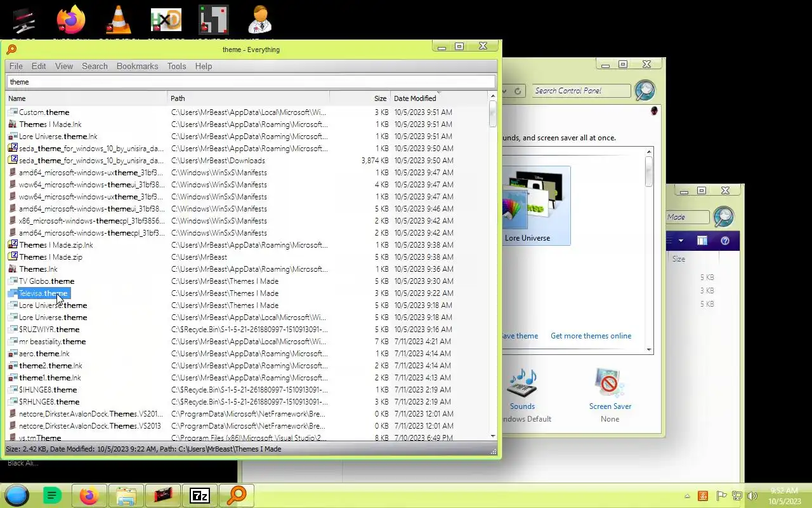
Task: Open the Action Center flag tray icon
Action: coord(721,496)
